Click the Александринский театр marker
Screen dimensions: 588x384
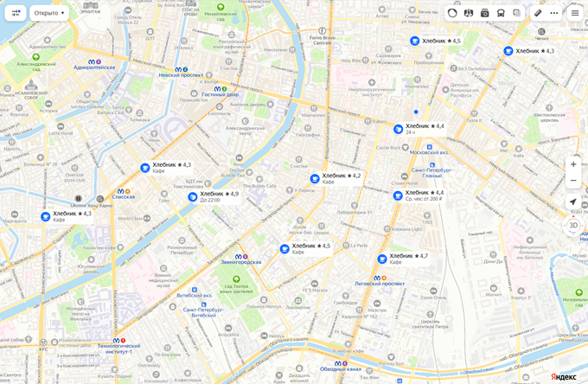[245, 121]
